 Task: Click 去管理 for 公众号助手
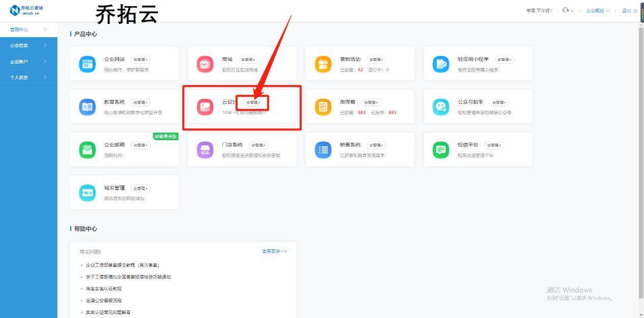[499, 102]
